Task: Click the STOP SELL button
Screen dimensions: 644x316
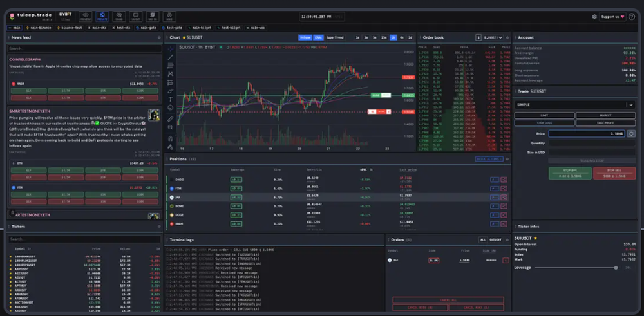Action: [614, 173]
